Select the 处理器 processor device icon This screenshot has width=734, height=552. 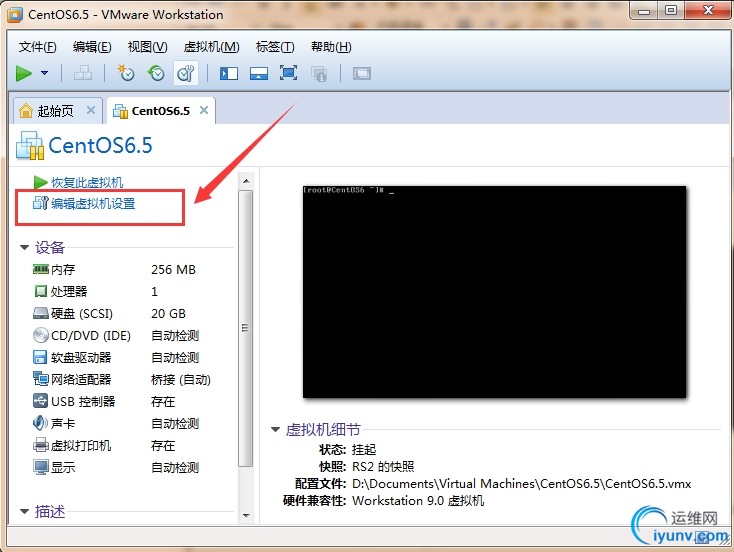click(x=41, y=291)
